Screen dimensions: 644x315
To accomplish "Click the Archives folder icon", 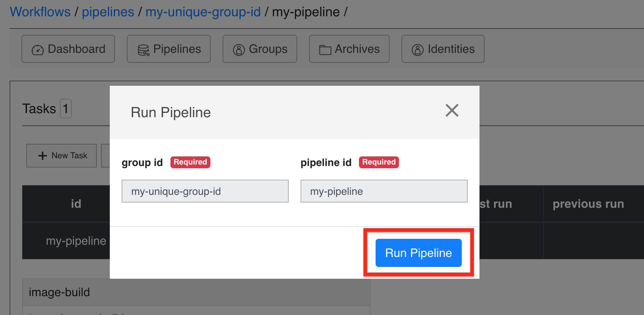I will (325, 50).
